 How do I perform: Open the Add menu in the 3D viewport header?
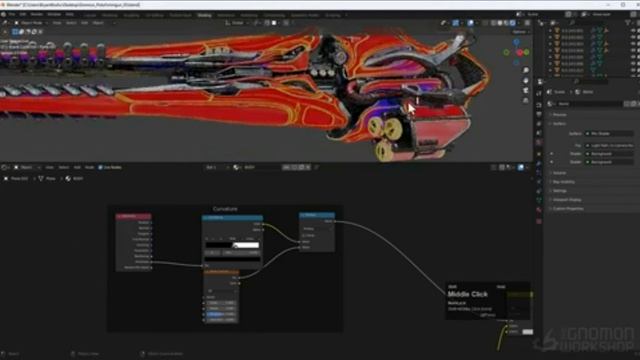click(x=84, y=23)
